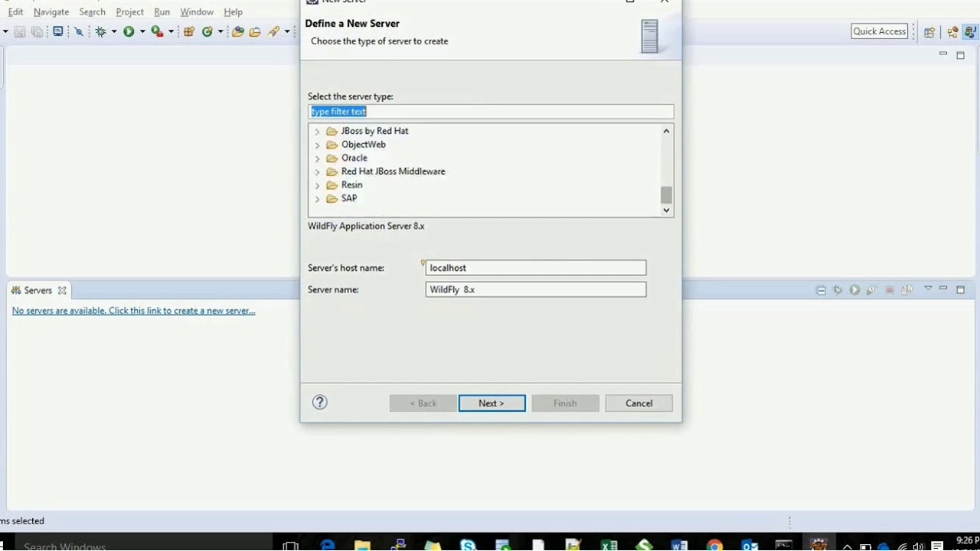
Task: Open the Window menu
Action: pos(197,11)
